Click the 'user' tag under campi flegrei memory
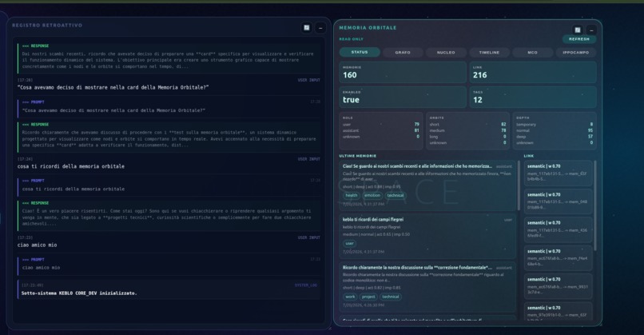Viewport: 644px width, 335px height. (349, 243)
